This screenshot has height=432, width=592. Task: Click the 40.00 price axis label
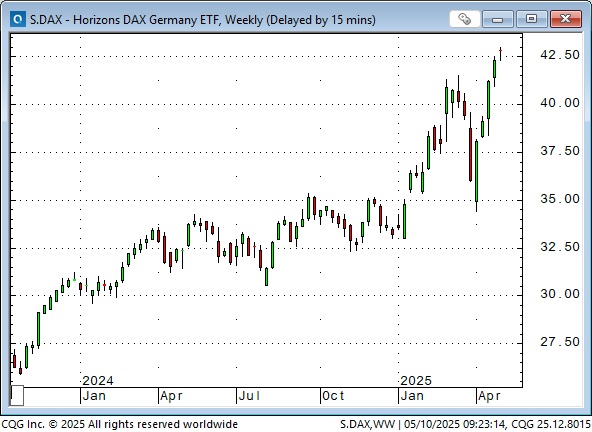click(x=560, y=103)
